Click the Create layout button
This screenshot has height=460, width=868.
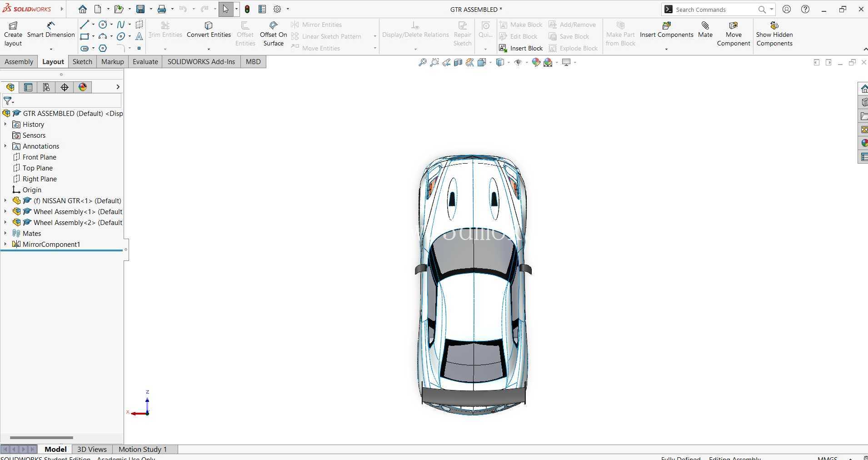(13, 34)
